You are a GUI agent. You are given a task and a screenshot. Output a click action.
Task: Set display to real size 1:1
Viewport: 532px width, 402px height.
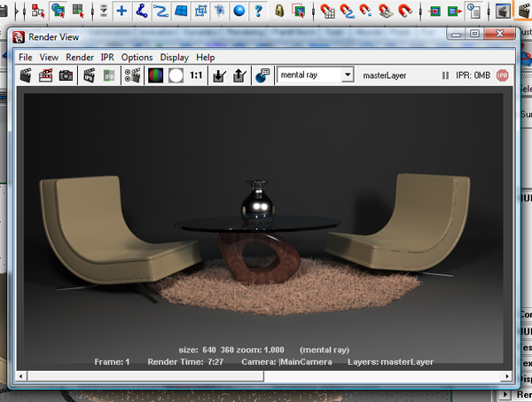tap(196, 75)
